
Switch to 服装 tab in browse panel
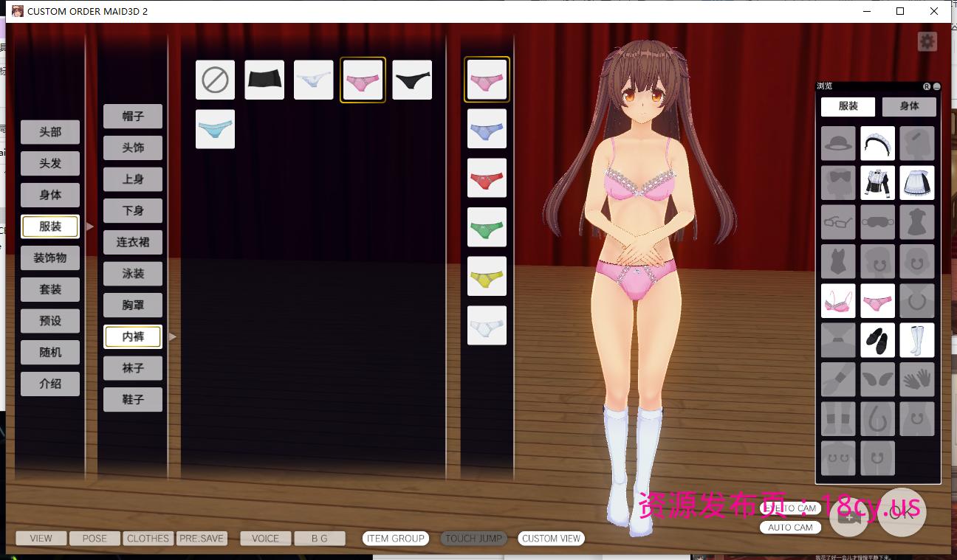pos(848,106)
